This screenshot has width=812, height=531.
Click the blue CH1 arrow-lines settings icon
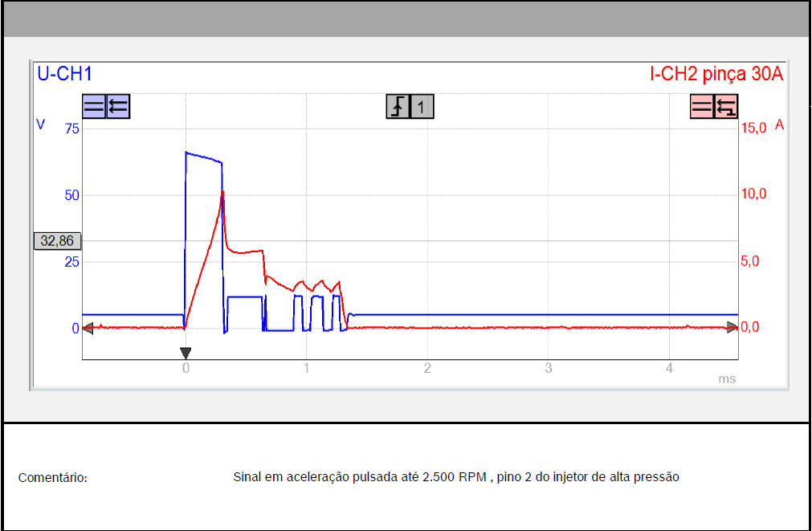[118, 107]
